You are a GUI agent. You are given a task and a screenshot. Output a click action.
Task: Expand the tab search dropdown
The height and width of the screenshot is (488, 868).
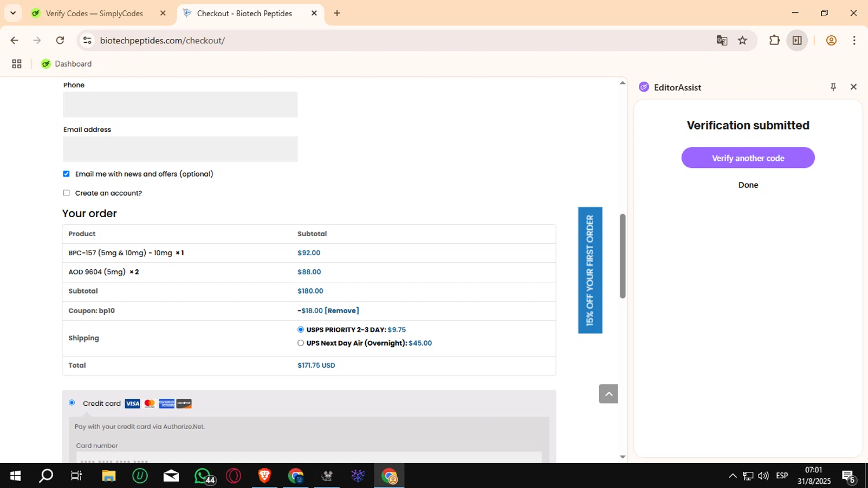point(13,13)
